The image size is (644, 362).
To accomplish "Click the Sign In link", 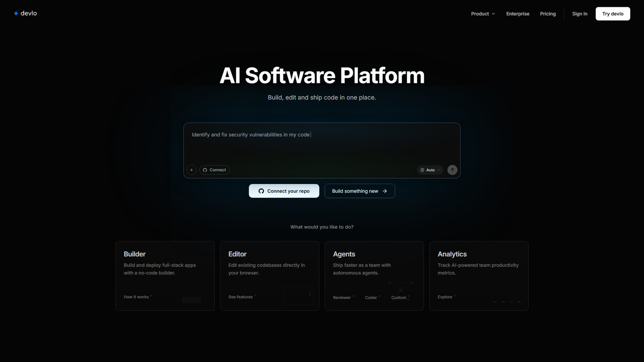I will tap(580, 13).
